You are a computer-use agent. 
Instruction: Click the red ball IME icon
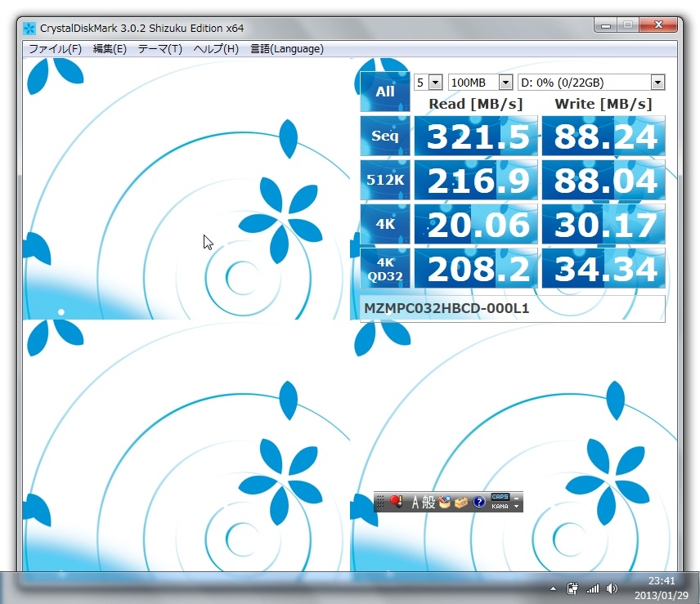pyautogui.click(x=397, y=502)
